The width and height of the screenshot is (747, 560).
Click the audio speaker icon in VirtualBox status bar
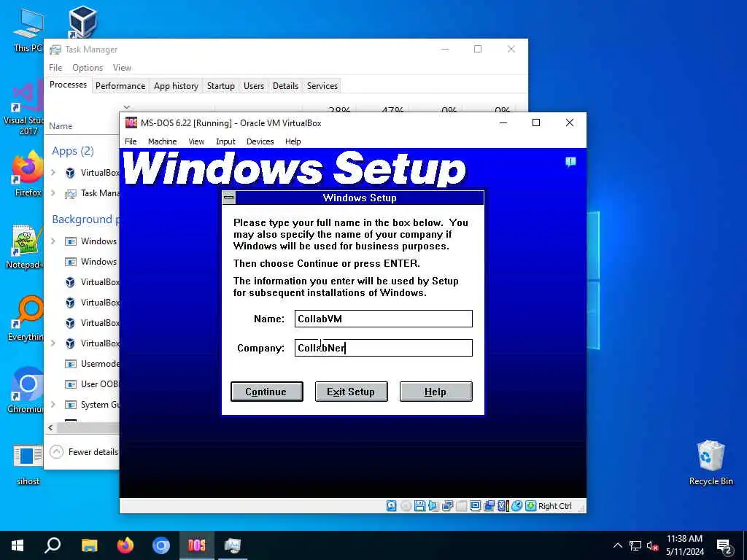tap(433, 506)
